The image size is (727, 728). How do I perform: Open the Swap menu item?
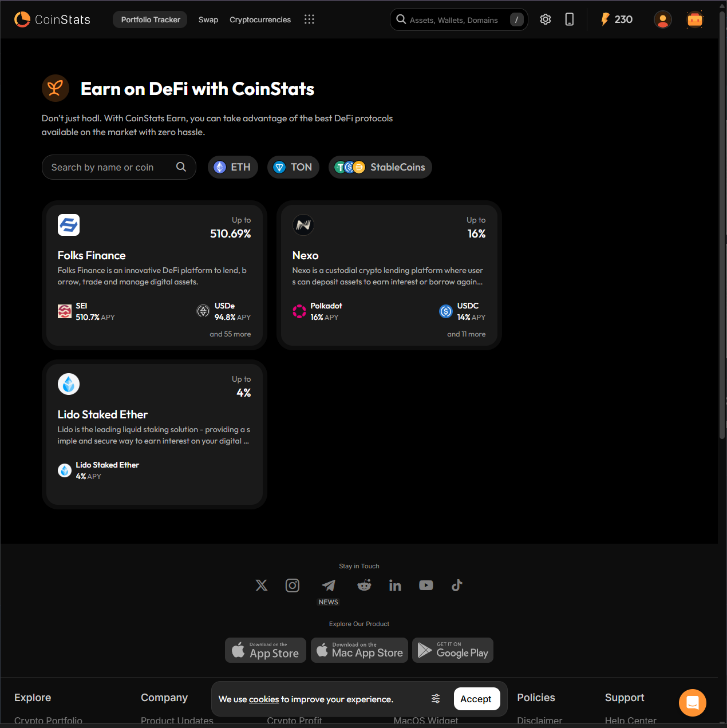pyautogui.click(x=208, y=19)
